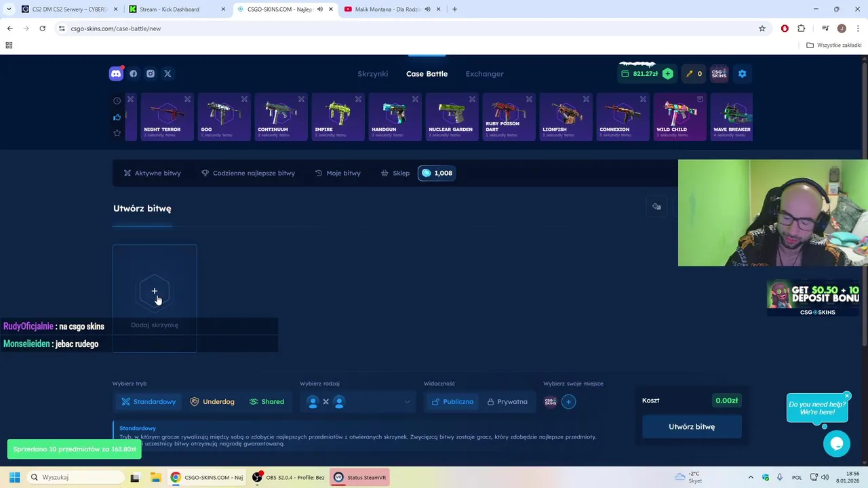Open File Explorer from taskbar

tap(155, 477)
